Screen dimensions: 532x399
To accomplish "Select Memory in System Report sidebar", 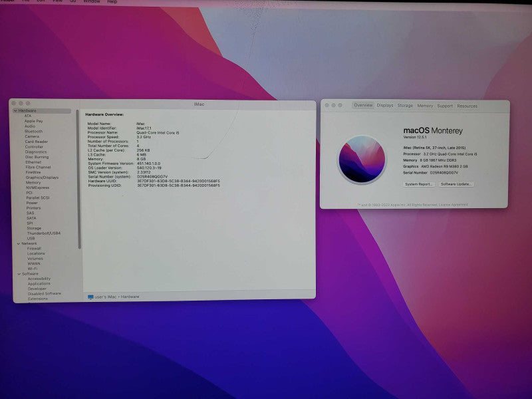I will (x=33, y=182).
